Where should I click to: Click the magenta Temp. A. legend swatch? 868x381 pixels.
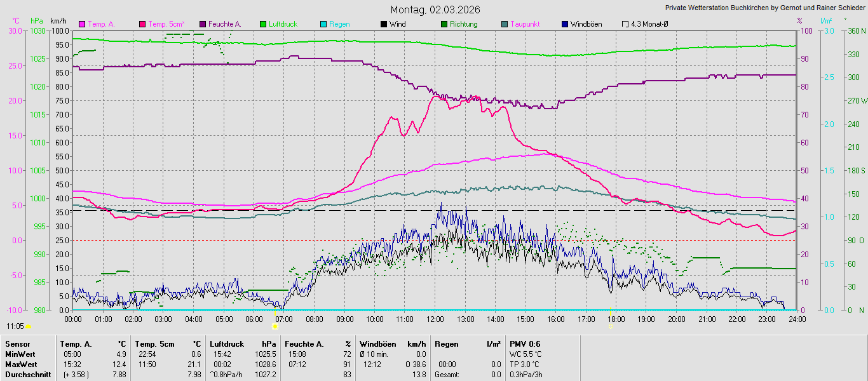(82, 24)
